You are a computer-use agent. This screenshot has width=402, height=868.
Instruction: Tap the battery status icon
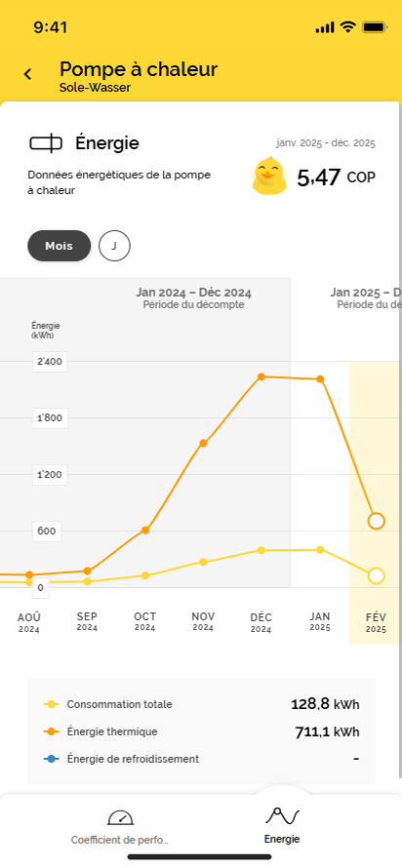click(375, 27)
